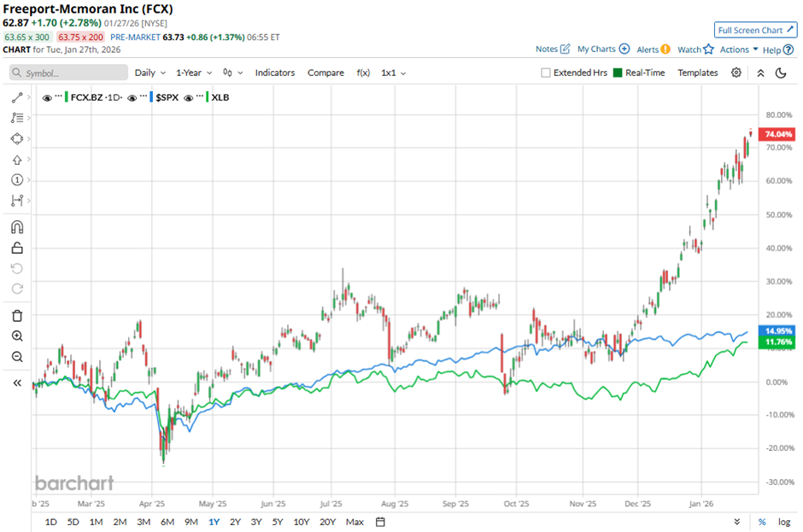The height and width of the screenshot is (532, 803).
Task: Click the lock drawings icon
Action: (x=16, y=248)
